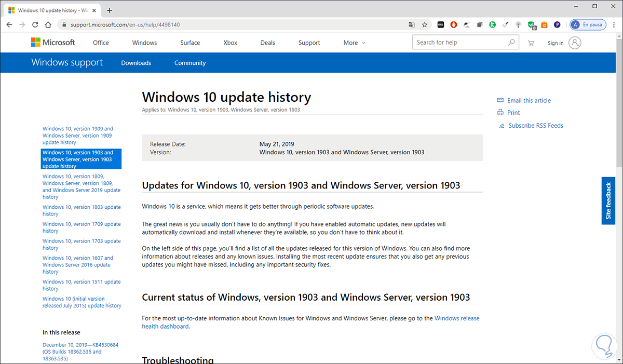623x364 pixels.
Task: Click the Print link in the article sidebar
Action: pos(513,113)
